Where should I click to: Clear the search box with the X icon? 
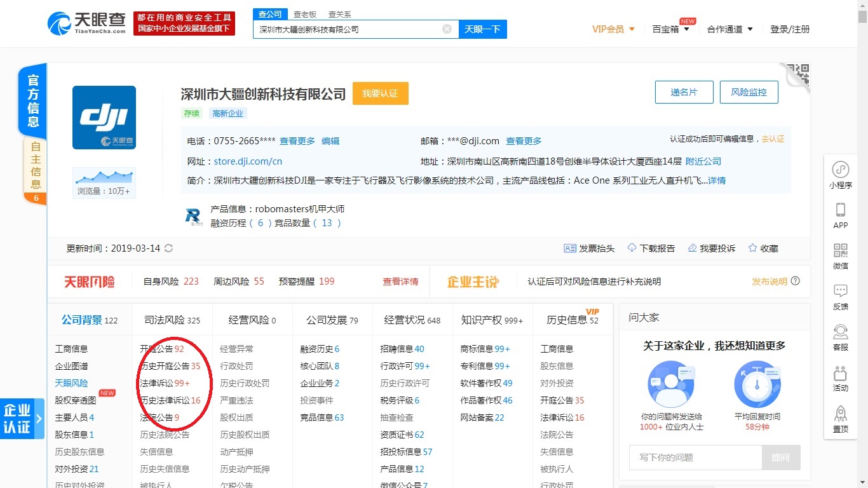tap(447, 29)
